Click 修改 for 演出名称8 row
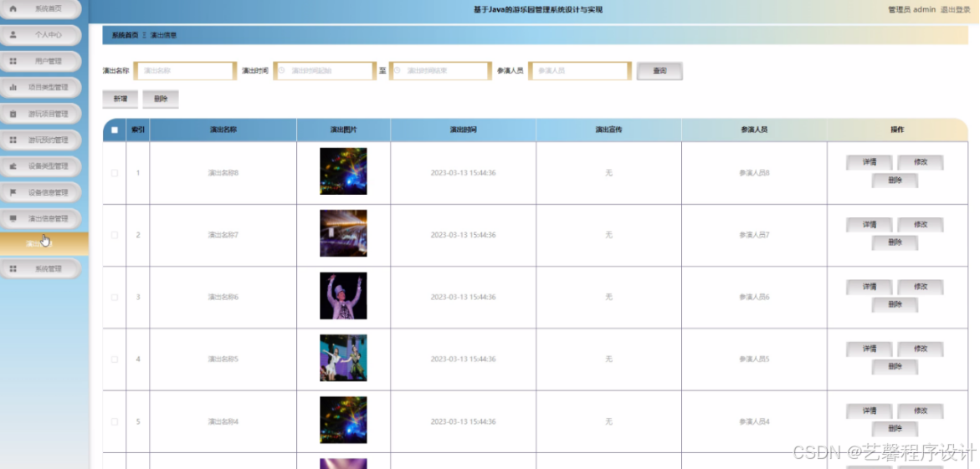Viewport: 980px width, 469px height. pyautogui.click(x=921, y=162)
